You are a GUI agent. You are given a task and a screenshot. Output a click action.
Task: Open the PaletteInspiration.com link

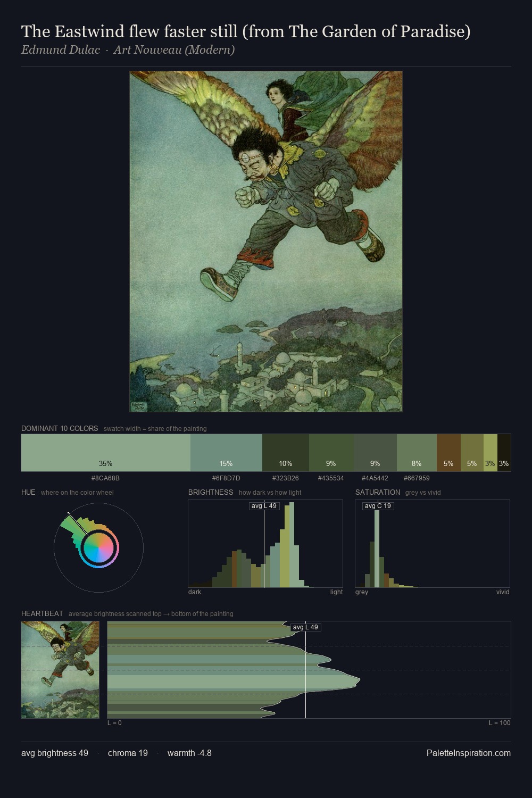pos(469,753)
